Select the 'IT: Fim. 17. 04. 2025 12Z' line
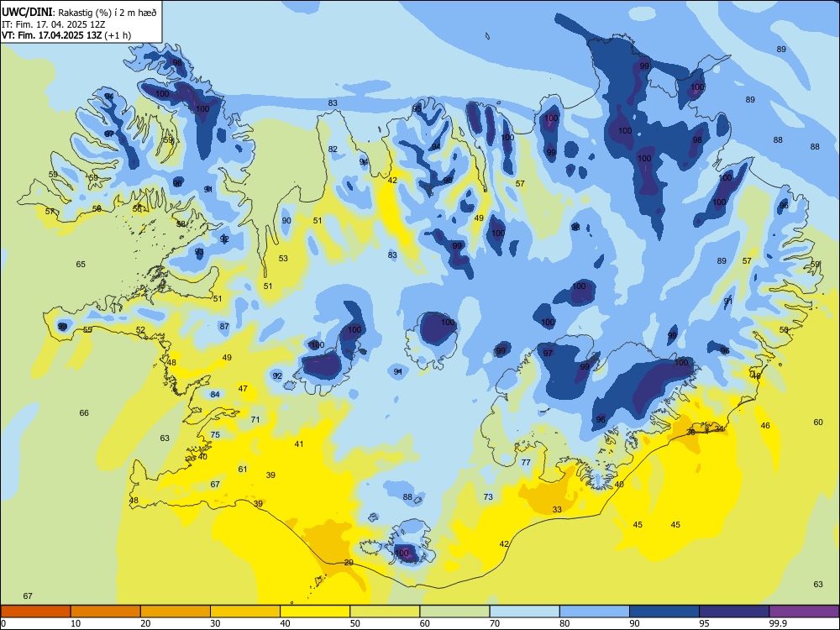The width and height of the screenshot is (840, 630). [52, 24]
